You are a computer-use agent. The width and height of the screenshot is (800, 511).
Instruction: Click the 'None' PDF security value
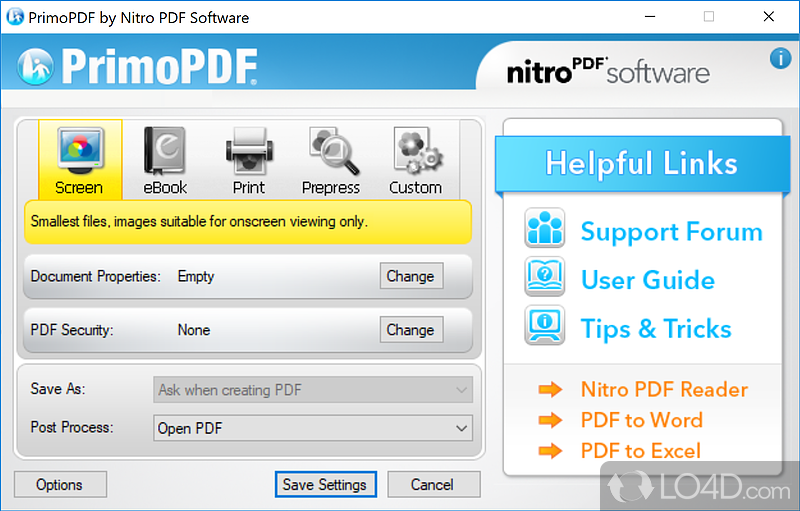194,330
